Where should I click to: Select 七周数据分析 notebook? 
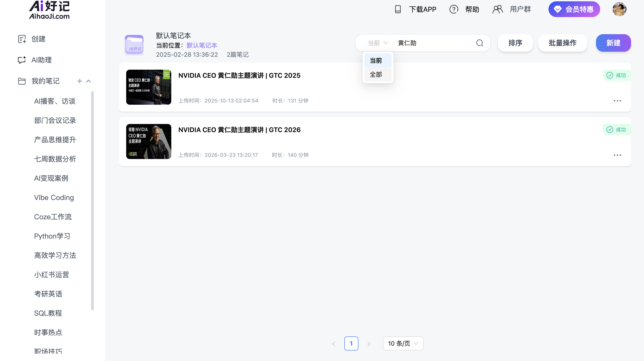coord(55,159)
